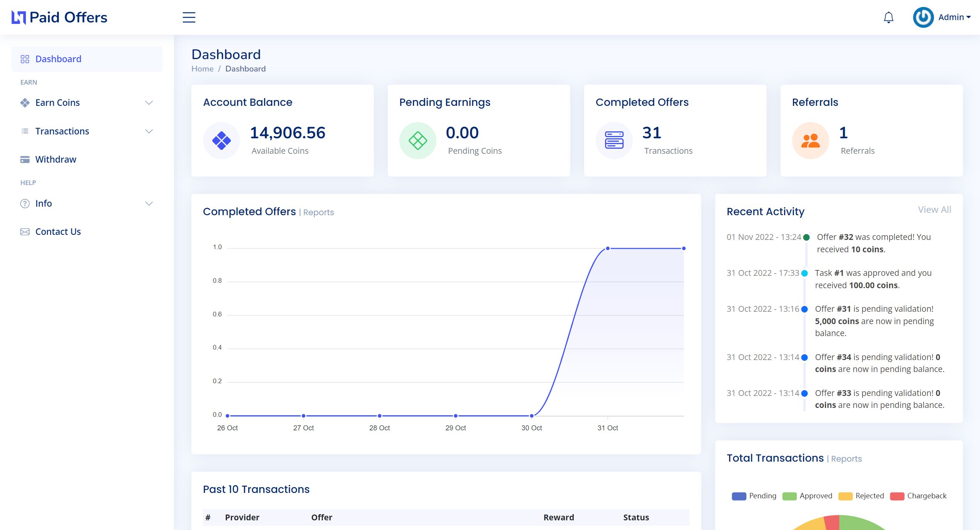Click the Pending Earnings diamond icon
This screenshot has width=980, height=530.
pos(418,141)
